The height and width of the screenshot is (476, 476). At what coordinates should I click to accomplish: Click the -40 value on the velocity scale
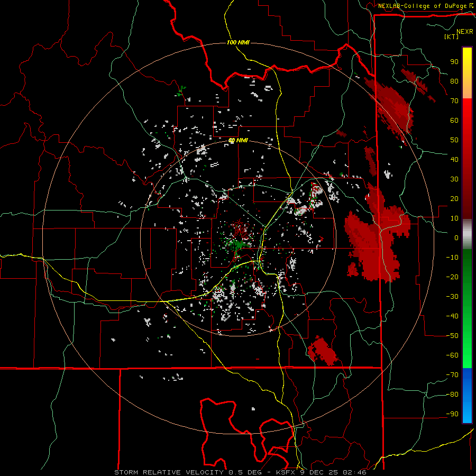point(452,316)
